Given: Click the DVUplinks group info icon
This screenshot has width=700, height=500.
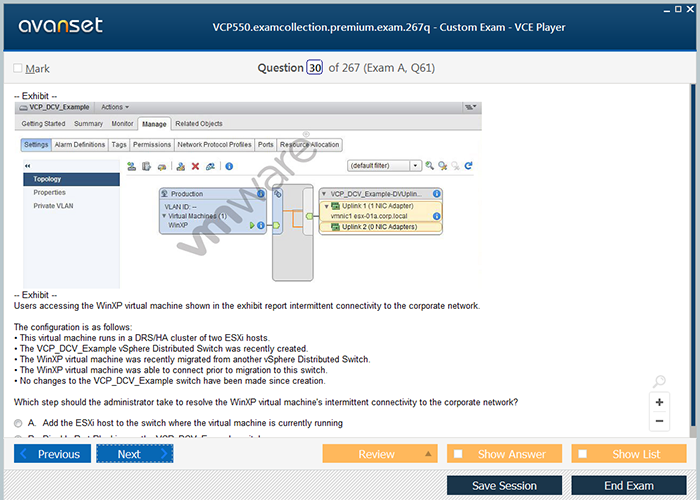Looking at the screenshot, I should (437, 194).
